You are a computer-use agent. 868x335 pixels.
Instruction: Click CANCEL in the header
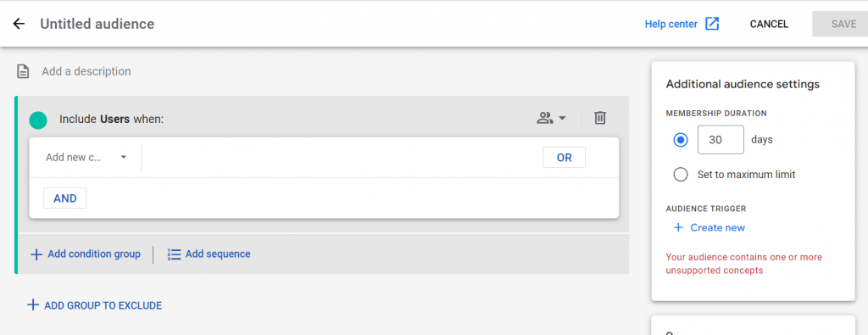coord(769,24)
